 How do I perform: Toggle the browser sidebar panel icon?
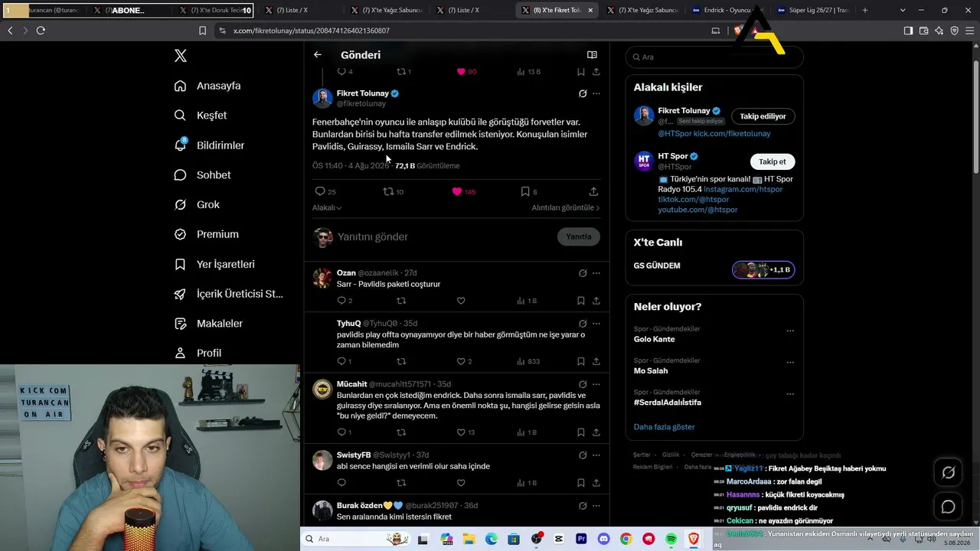(908, 31)
